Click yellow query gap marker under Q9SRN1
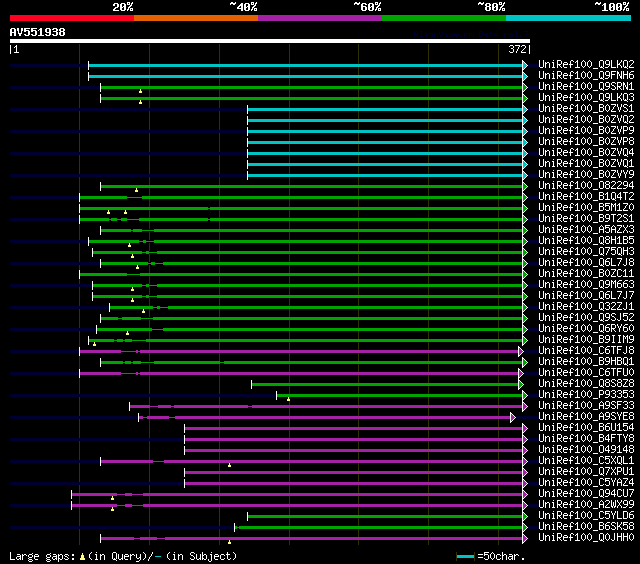640x564 pixels. 140,91
